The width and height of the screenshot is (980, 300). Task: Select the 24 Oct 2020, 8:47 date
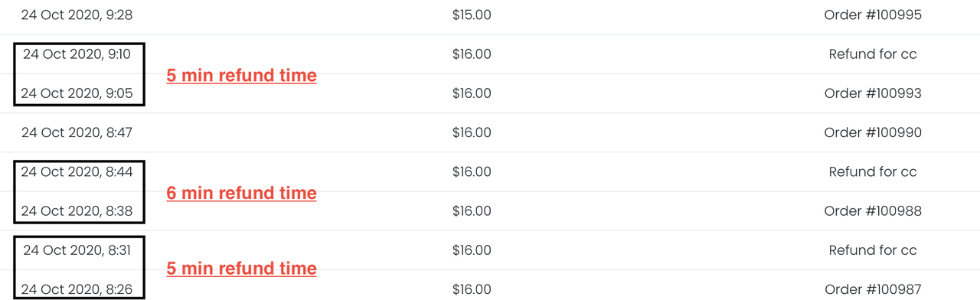(x=77, y=132)
